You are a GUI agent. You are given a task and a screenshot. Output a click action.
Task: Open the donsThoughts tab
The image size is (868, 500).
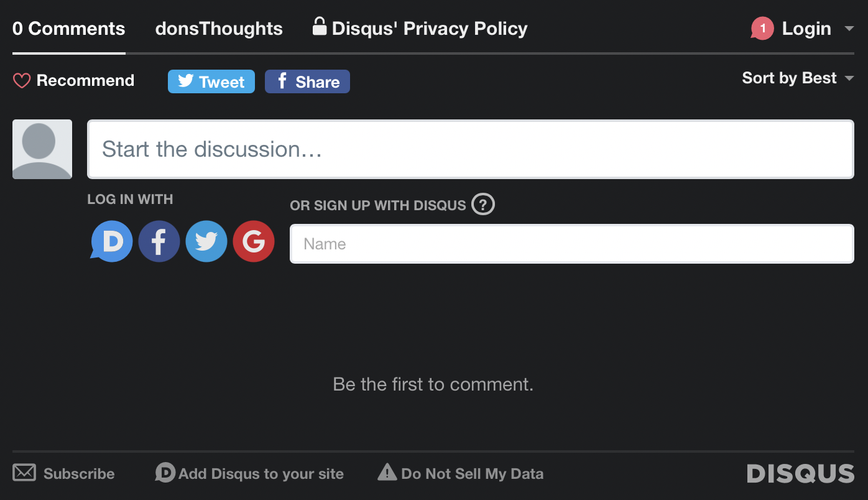tap(219, 29)
